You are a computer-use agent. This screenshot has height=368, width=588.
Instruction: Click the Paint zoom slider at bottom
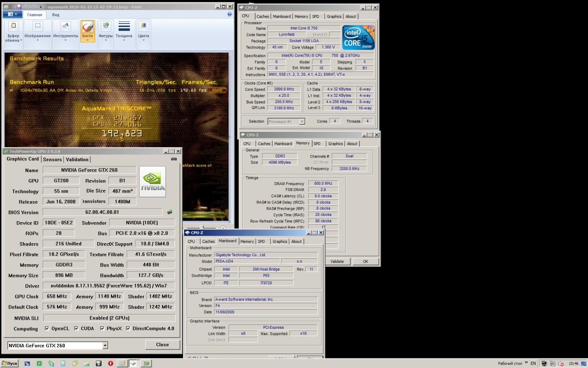click(x=202, y=227)
